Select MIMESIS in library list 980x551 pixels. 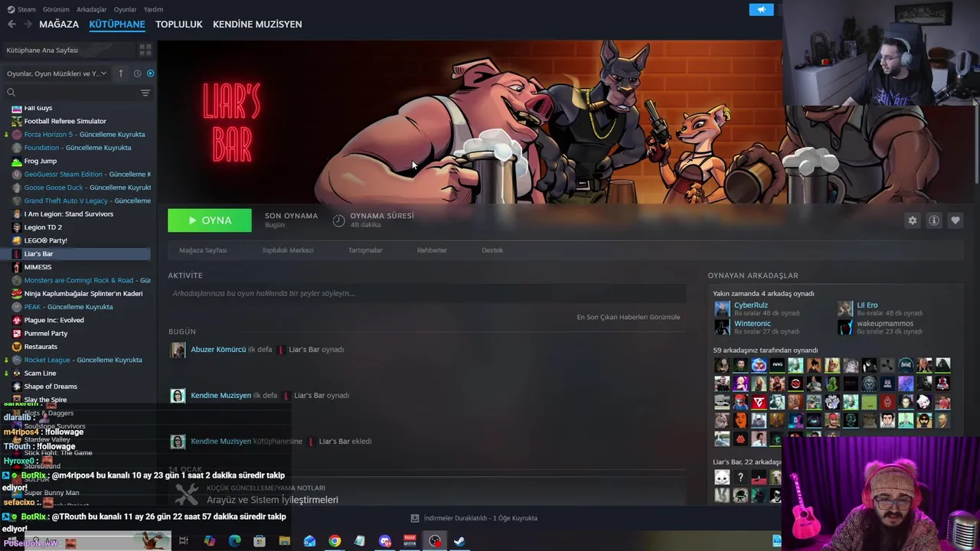click(x=38, y=267)
